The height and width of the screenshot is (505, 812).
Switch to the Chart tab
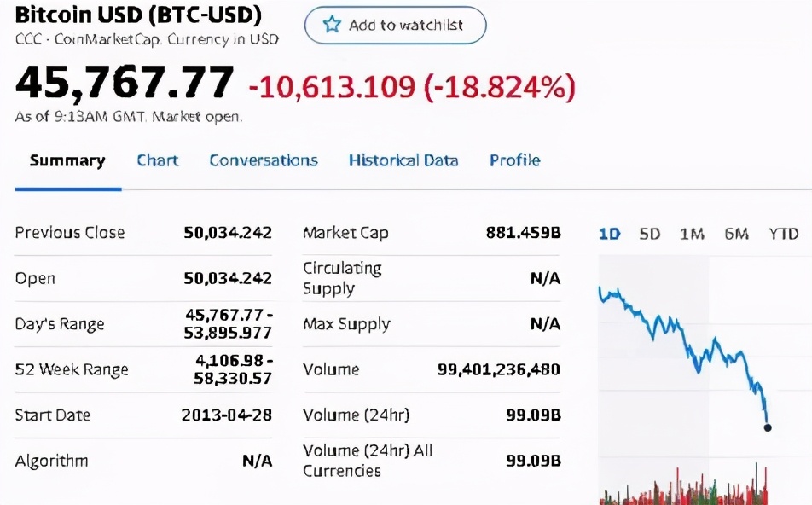(158, 160)
